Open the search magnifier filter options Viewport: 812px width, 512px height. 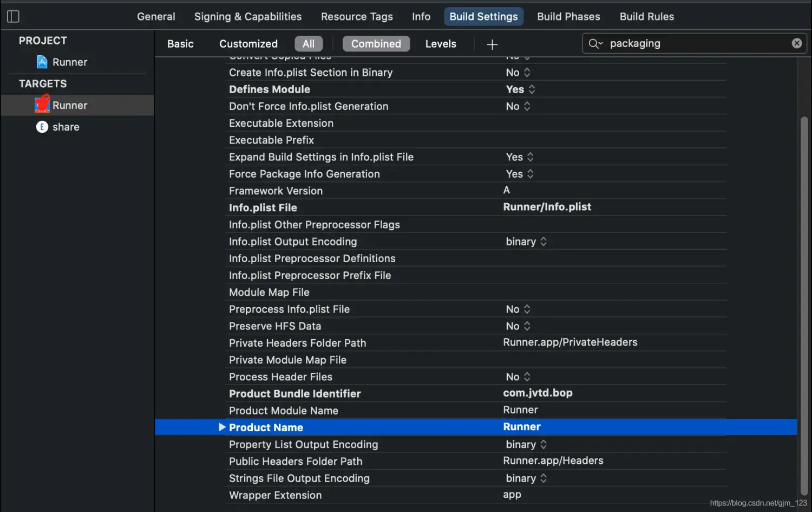click(595, 44)
